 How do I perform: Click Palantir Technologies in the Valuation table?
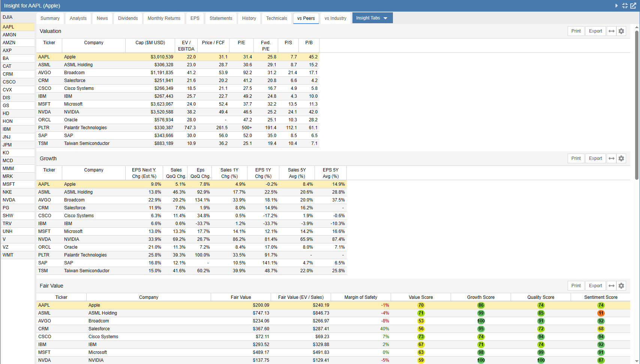pos(85,128)
